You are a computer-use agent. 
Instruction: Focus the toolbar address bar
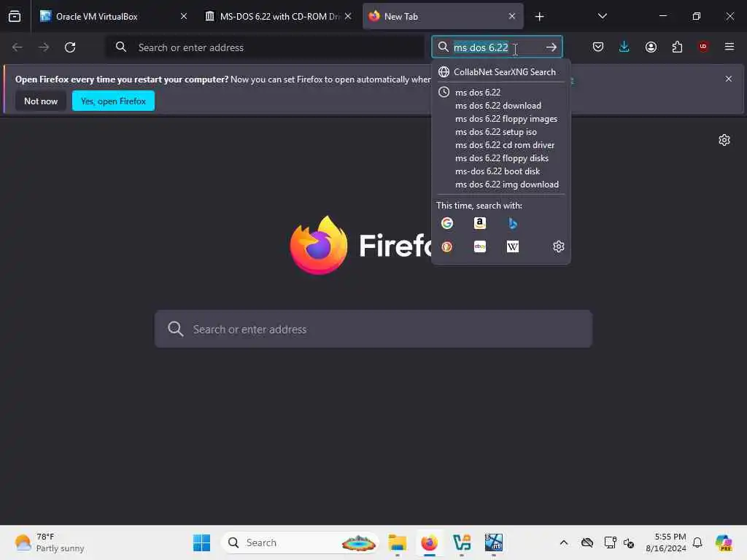coord(265,47)
